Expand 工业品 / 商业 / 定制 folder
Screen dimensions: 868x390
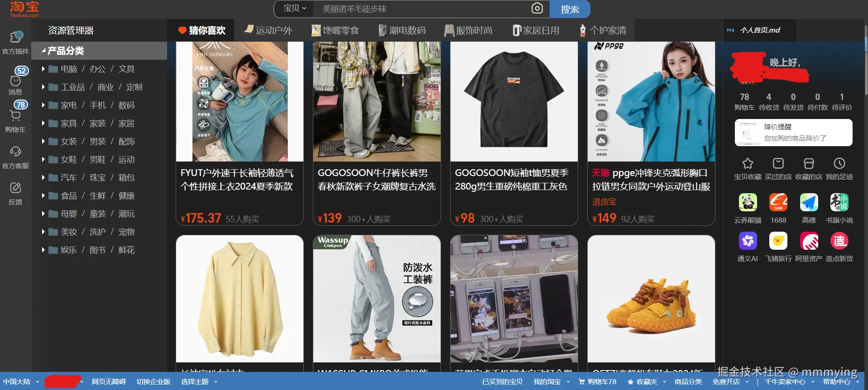coord(43,87)
